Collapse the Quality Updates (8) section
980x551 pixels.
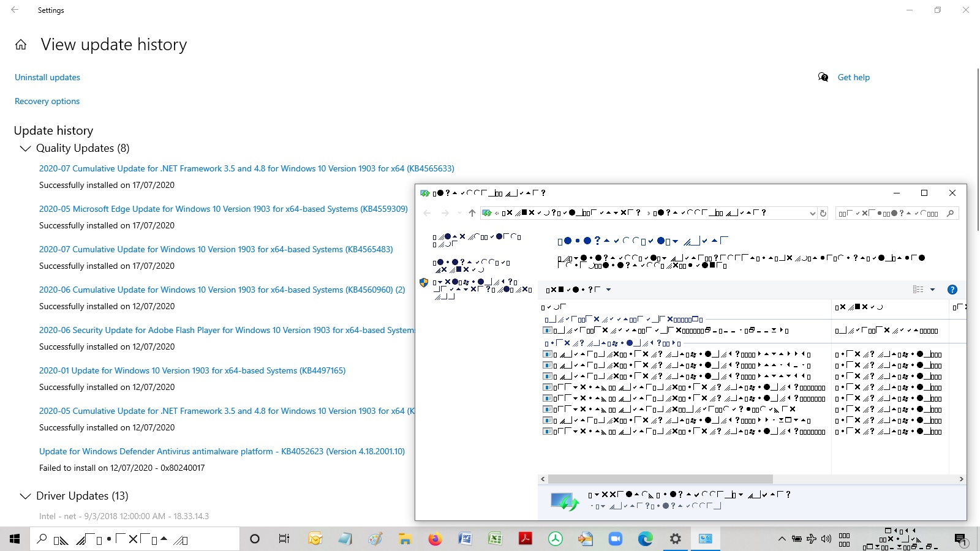coord(25,148)
